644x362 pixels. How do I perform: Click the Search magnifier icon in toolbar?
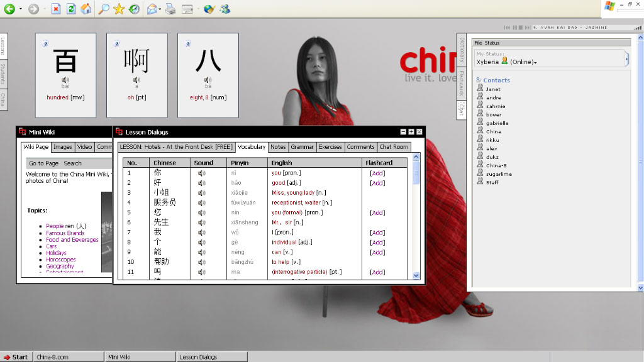point(104,9)
